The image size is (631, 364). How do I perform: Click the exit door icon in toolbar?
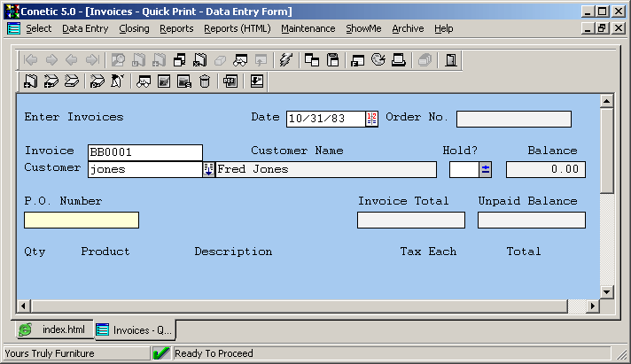[x=451, y=61]
